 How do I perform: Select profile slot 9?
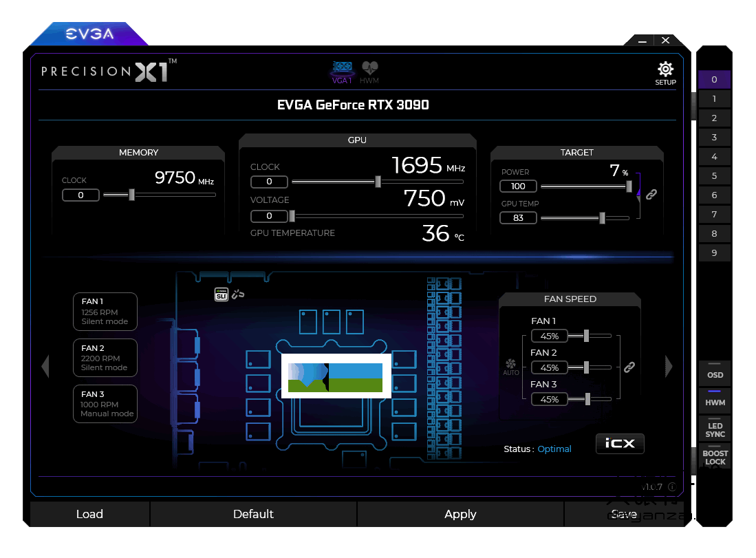[x=714, y=253]
